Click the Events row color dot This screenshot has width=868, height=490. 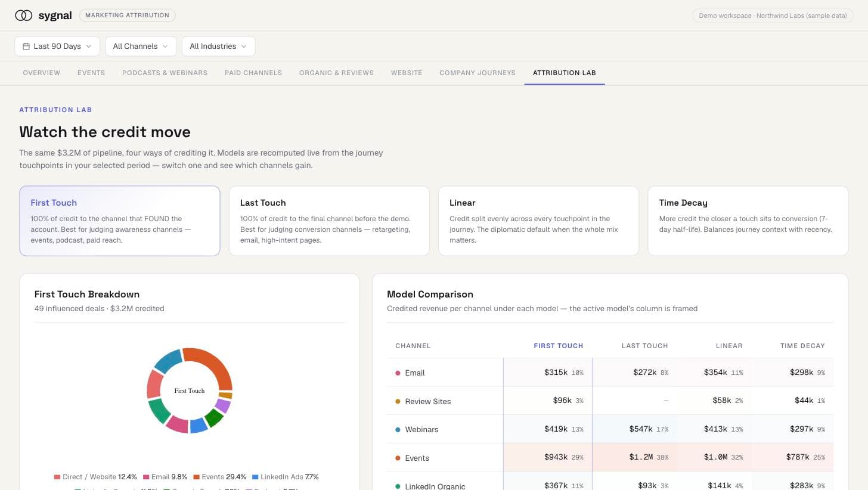click(x=398, y=458)
